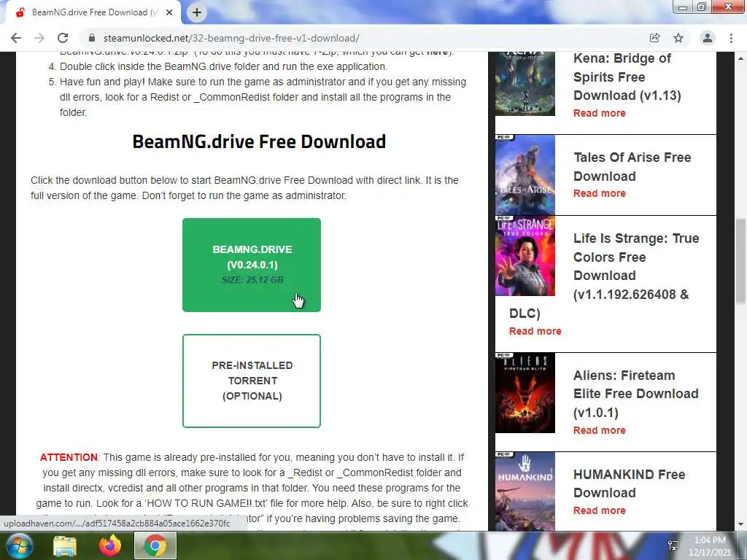Click the scrollbar down arrow

(x=740, y=524)
